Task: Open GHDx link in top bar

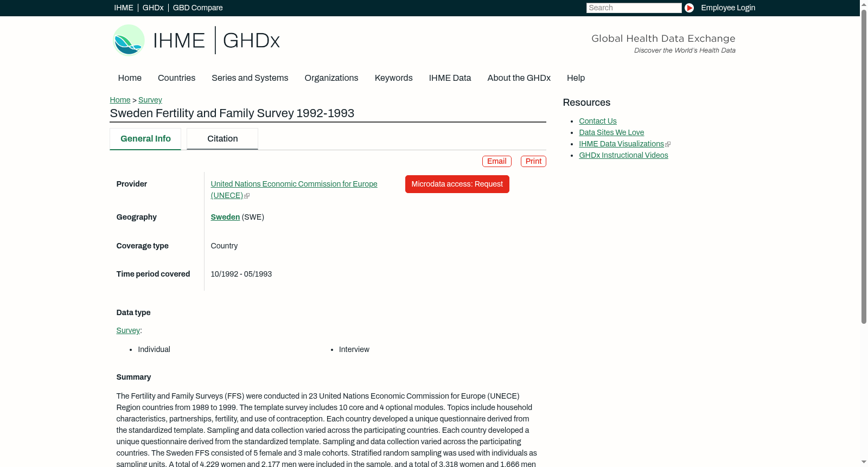Action: coord(153,8)
